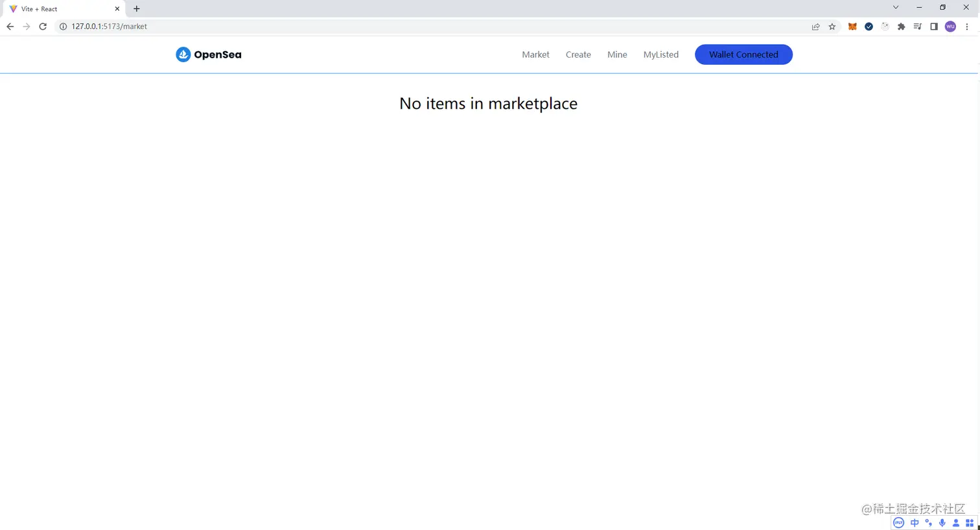Click the blue checkmark extension icon
Viewport: 980px width, 530px height.
tap(869, 27)
